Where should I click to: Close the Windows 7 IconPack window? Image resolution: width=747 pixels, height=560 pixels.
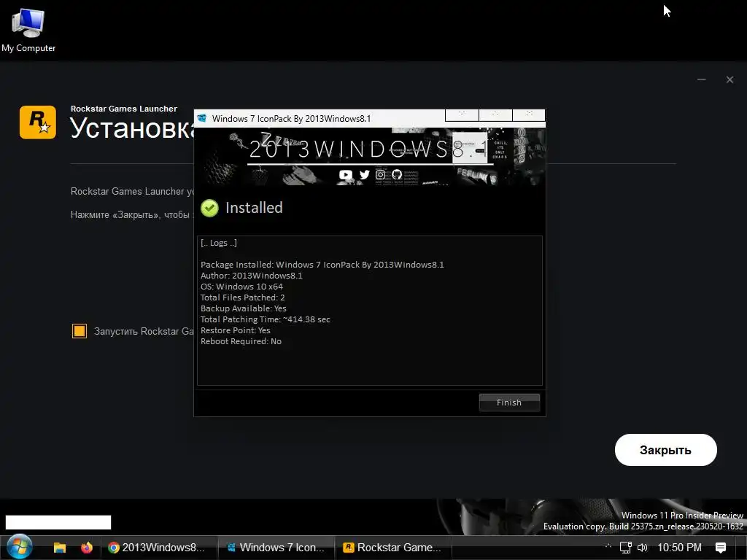pyautogui.click(x=529, y=114)
